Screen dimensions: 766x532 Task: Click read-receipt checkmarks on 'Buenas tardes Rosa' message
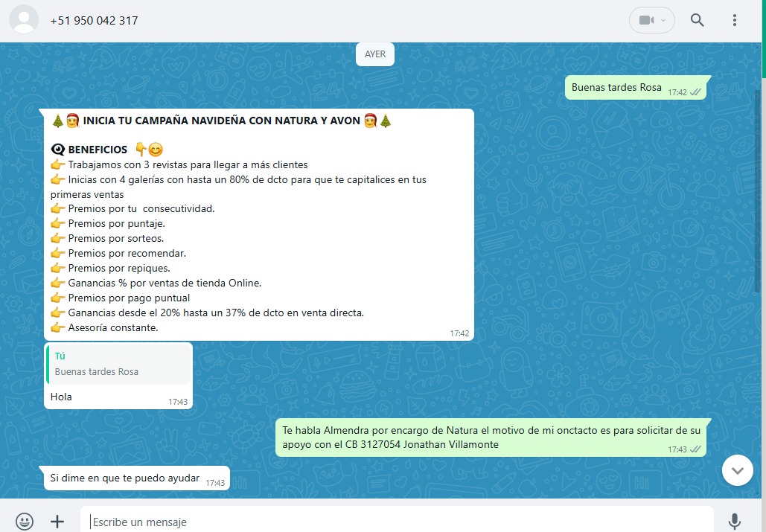click(695, 92)
